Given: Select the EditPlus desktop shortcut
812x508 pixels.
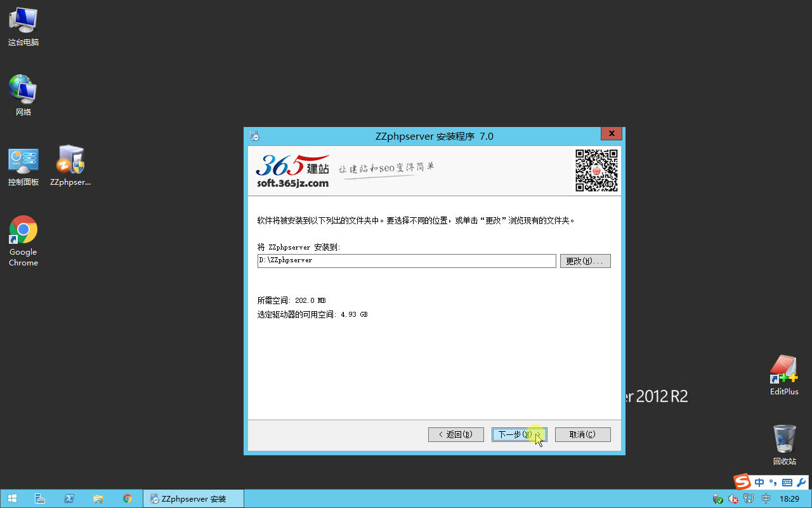Looking at the screenshot, I should point(784,376).
